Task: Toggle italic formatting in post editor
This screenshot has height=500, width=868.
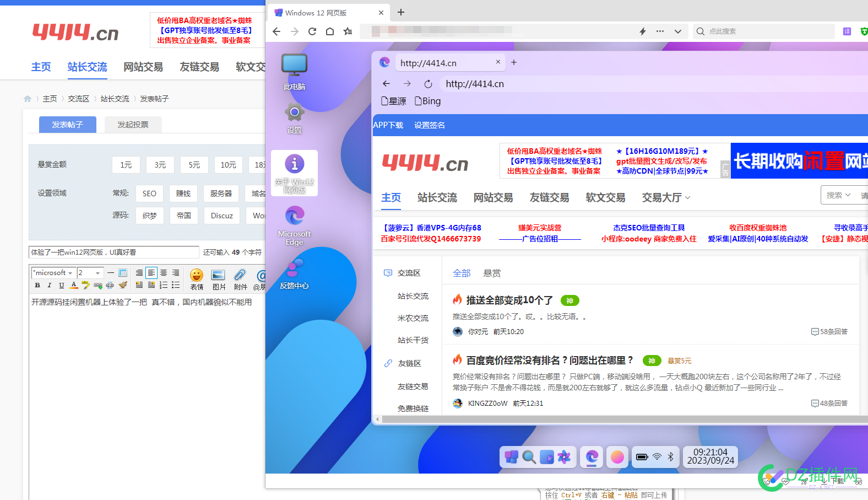Action: [x=50, y=285]
